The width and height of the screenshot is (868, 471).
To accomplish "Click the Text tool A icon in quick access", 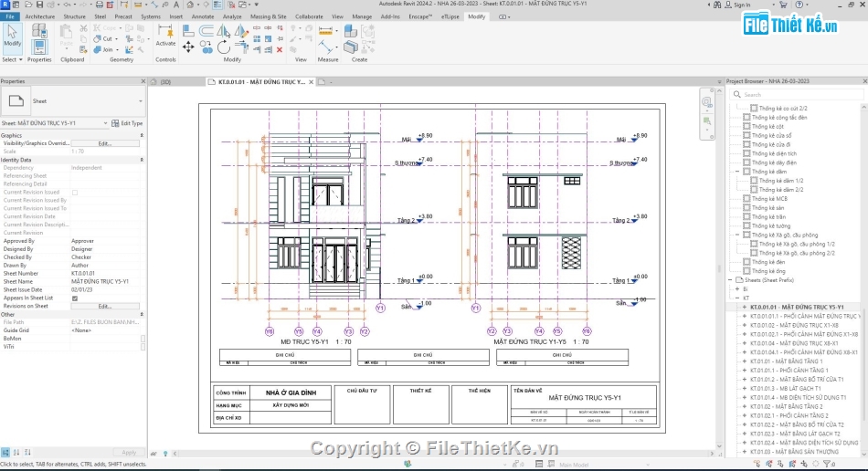I will tap(176, 5).
